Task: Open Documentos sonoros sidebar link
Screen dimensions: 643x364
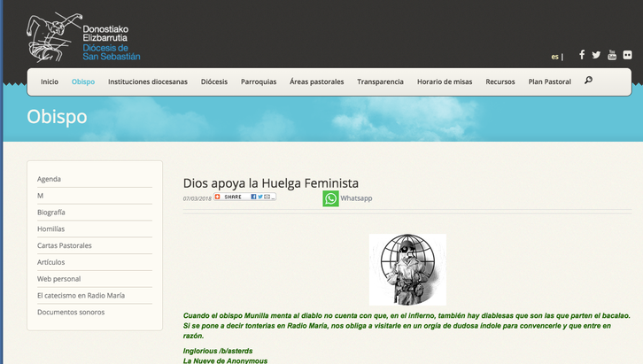Action: pyautogui.click(x=71, y=312)
